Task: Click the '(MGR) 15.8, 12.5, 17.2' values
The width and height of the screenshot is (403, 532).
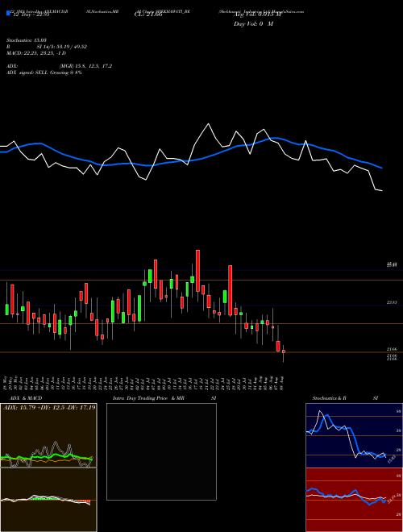Action: point(85,66)
